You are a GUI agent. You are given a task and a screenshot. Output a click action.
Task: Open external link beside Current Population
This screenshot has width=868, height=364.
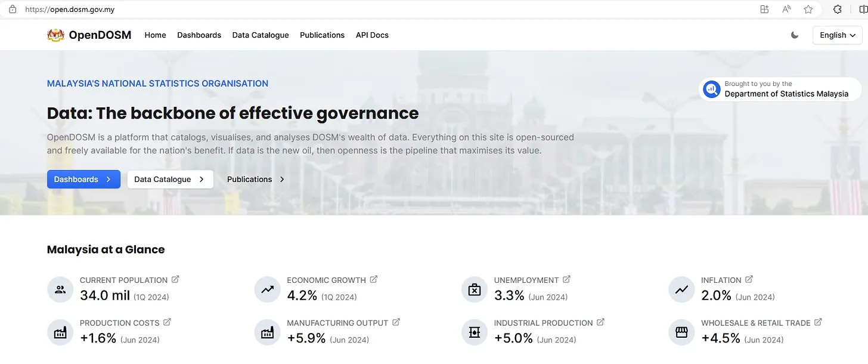175,279
